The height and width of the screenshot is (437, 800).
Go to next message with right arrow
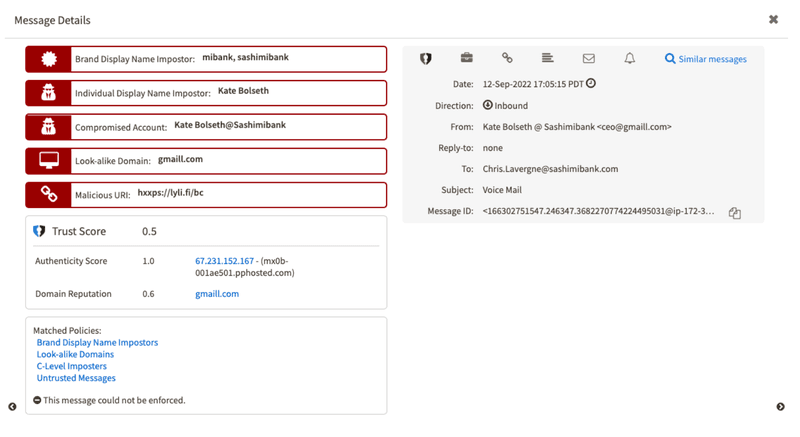coord(781,406)
